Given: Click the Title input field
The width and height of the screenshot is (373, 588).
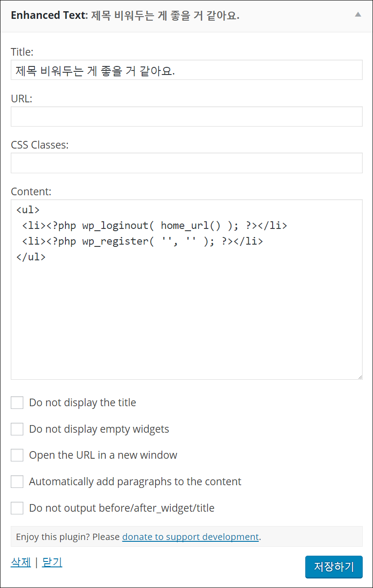Looking at the screenshot, I should (186, 70).
